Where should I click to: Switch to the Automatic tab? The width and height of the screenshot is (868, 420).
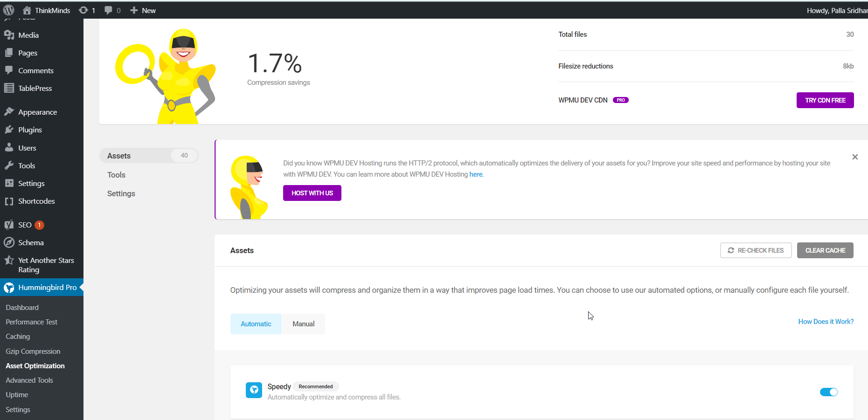point(256,324)
